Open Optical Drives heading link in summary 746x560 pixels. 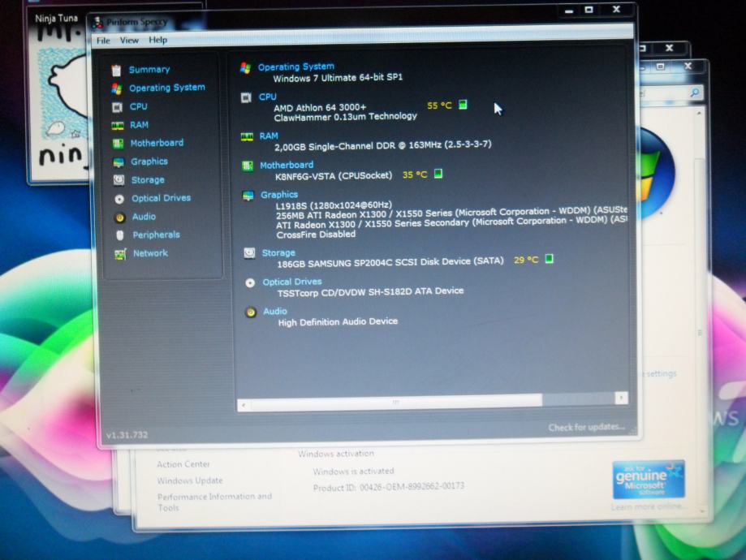tap(292, 282)
